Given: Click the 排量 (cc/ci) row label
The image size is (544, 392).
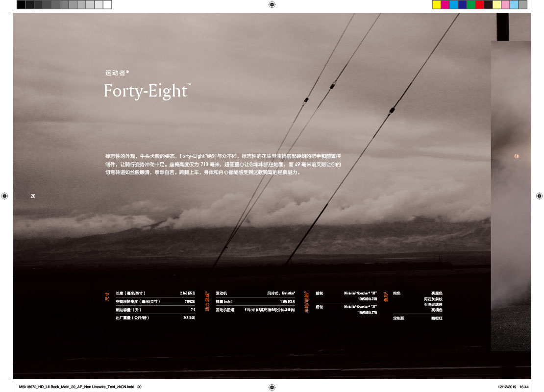Looking at the screenshot, I should point(224,302).
